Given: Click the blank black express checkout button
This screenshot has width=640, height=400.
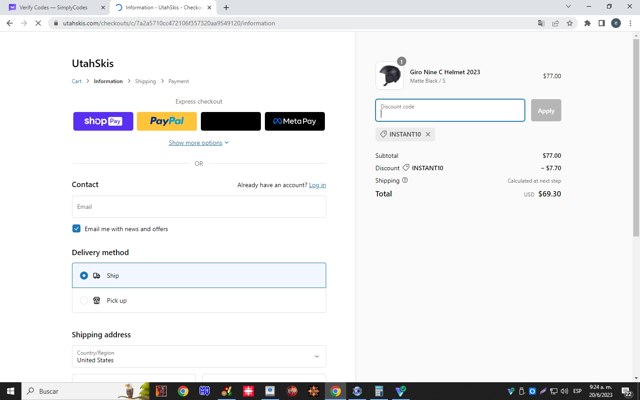Looking at the screenshot, I should [231, 121].
